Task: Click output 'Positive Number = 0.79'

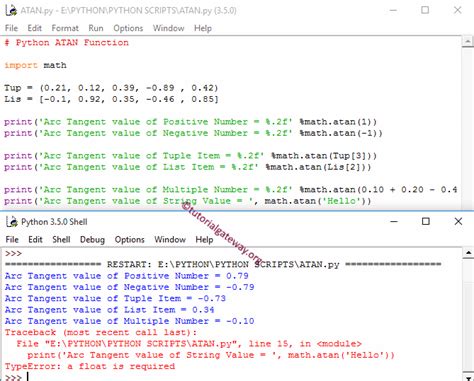Action: (x=127, y=276)
